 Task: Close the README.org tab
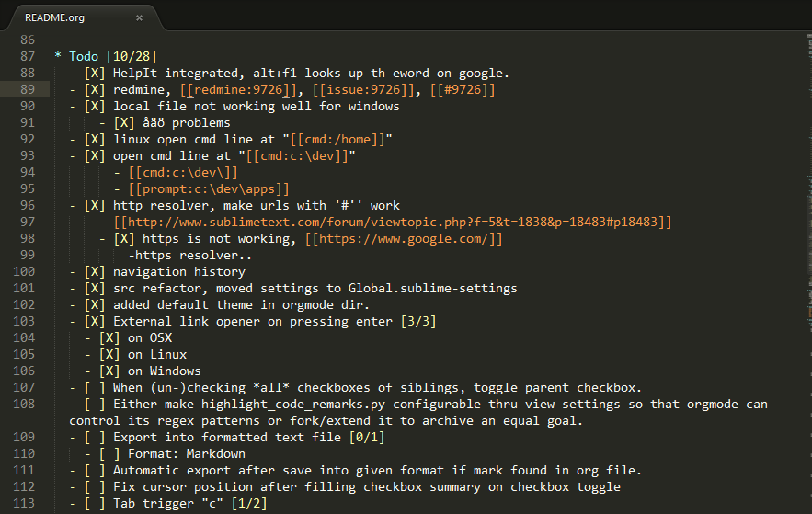139,17
